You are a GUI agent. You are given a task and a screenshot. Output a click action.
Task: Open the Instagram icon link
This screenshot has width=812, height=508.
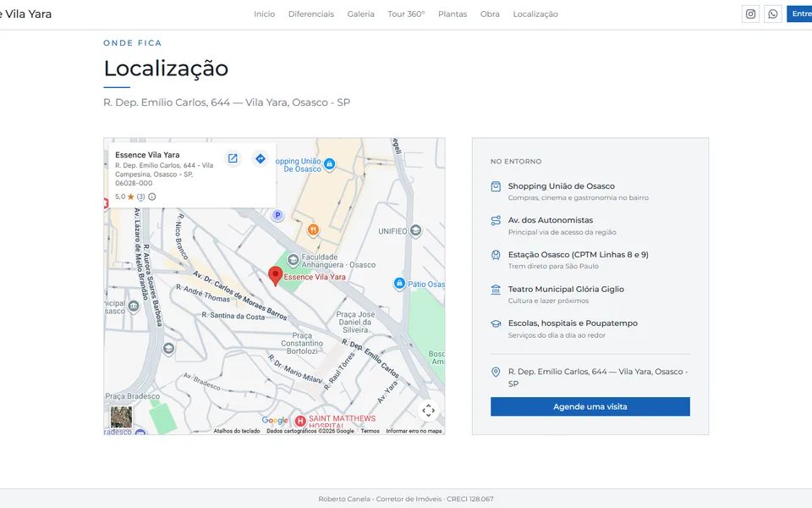click(750, 14)
